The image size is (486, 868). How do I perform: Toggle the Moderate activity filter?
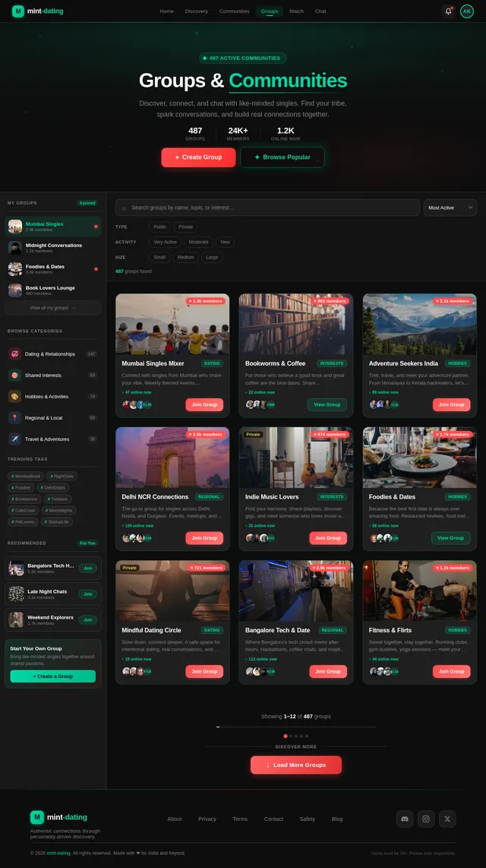[198, 242]
